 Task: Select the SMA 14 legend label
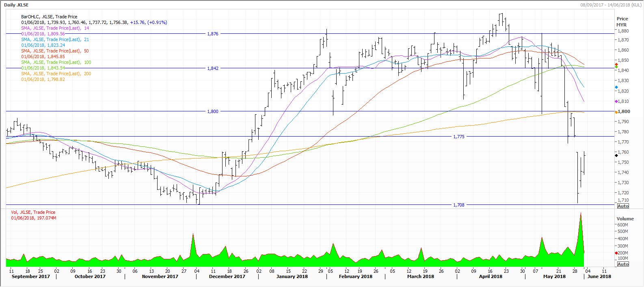click(55, 28)
